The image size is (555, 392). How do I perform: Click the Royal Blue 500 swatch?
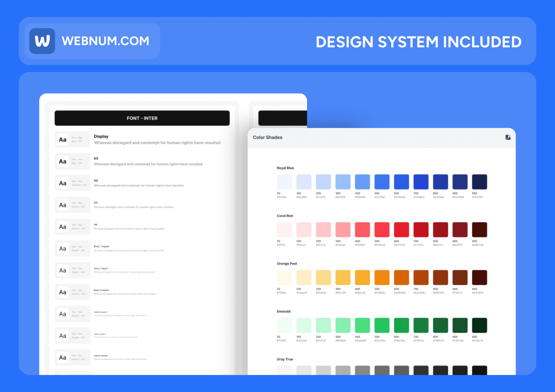coord(382,182)
